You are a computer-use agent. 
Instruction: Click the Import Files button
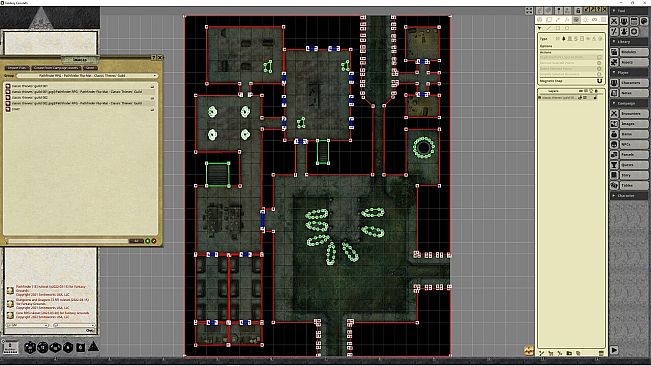[17, 68]
